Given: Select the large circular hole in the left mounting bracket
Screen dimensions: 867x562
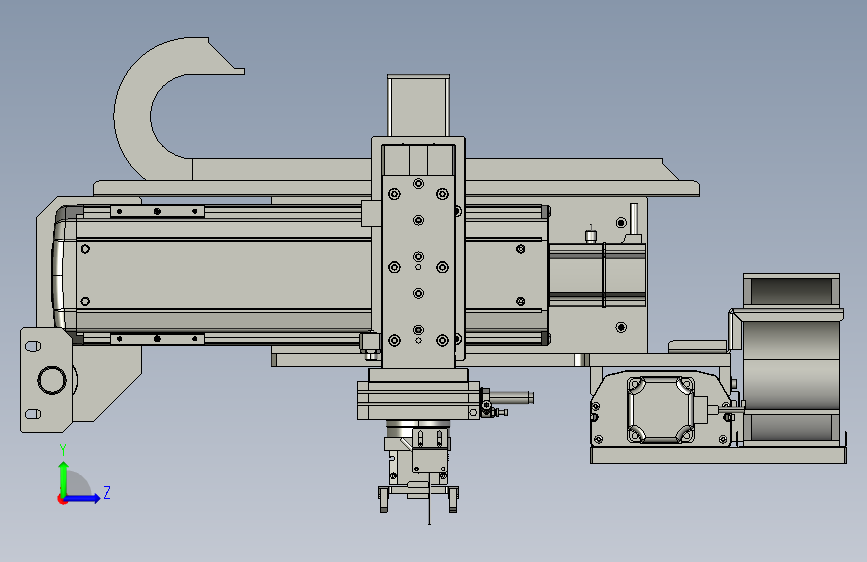Looking at the screenshot, I should point(52,380).
